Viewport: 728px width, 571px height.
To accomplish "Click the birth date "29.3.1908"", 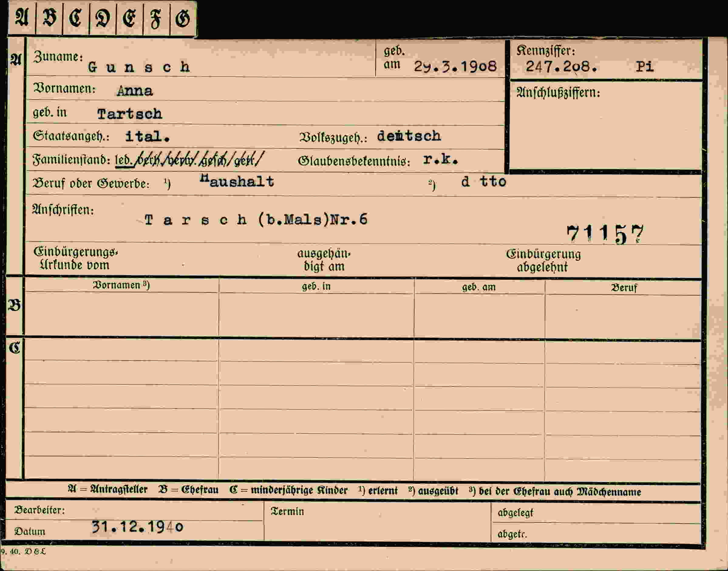I will coord(455,67).
